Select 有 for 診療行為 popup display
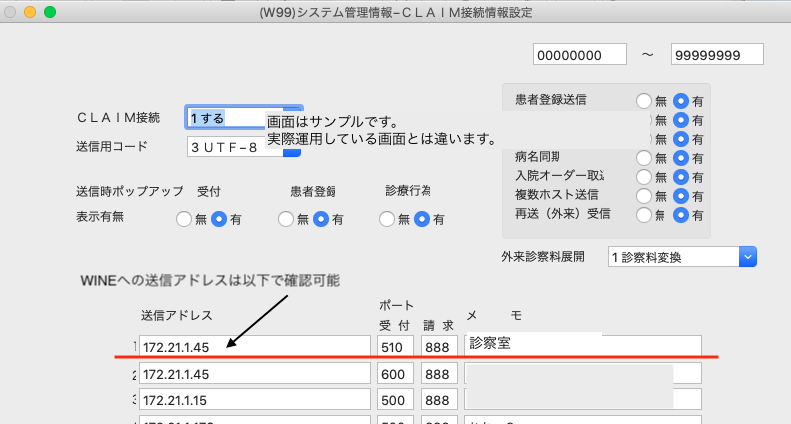This screenshot has width=791, height=424. 423,219
